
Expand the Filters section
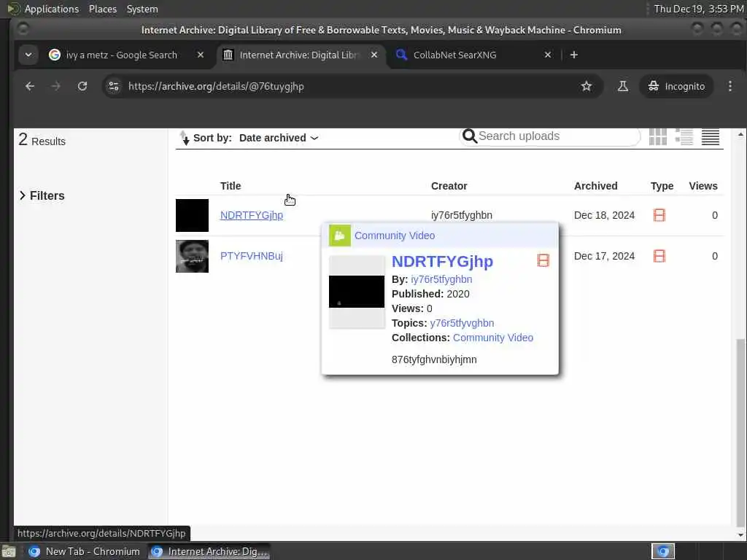42,195
